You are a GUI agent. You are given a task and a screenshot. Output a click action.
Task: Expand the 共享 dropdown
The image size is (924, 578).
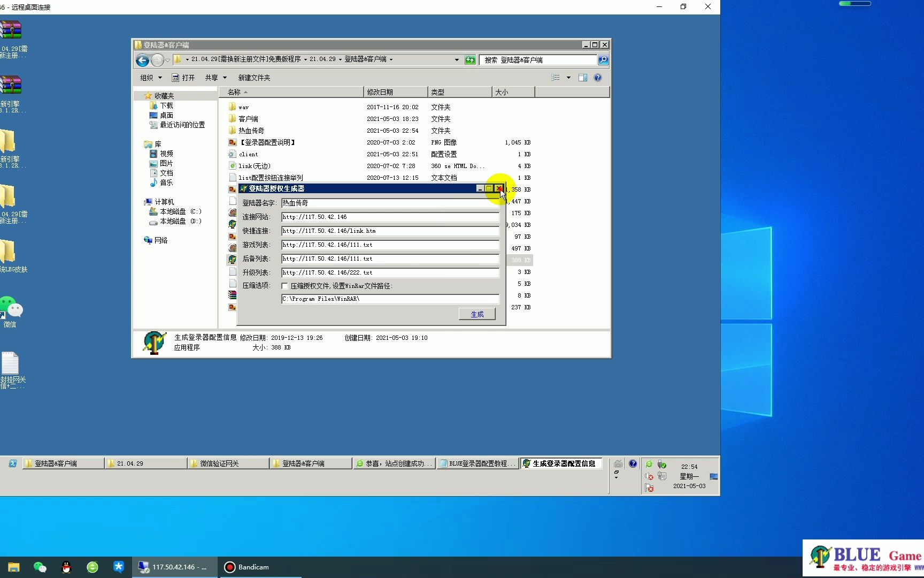[216, 78]
